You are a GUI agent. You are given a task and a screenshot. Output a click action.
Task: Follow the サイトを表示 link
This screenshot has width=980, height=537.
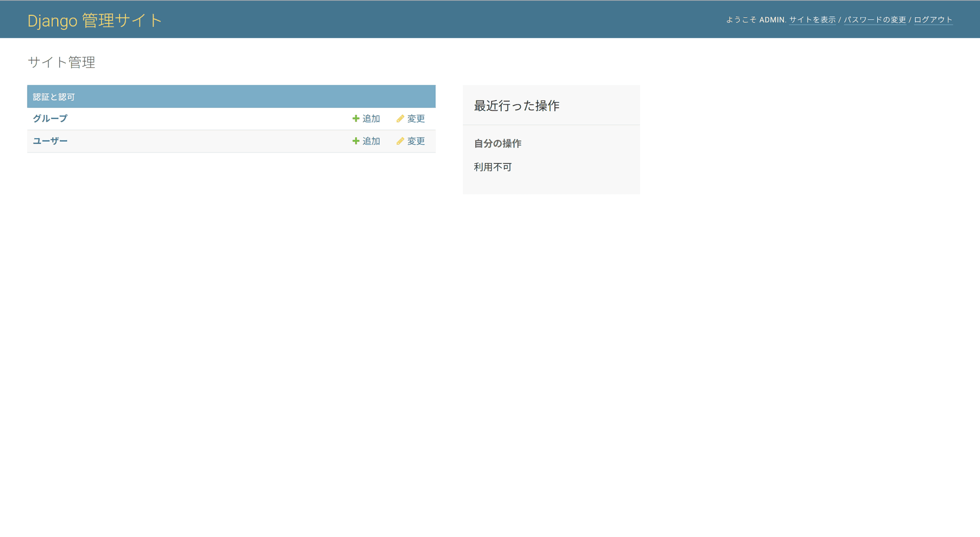(x=813, y=20)
